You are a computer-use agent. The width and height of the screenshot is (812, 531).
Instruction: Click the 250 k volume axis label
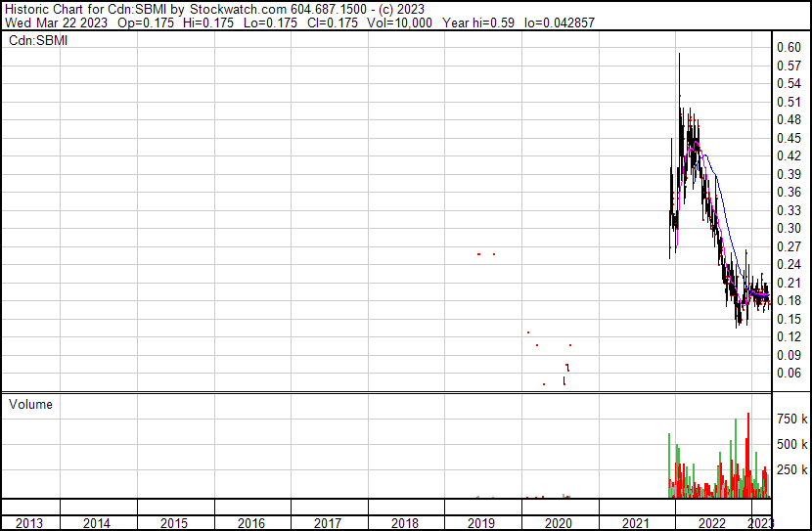[x=791, y=469]
